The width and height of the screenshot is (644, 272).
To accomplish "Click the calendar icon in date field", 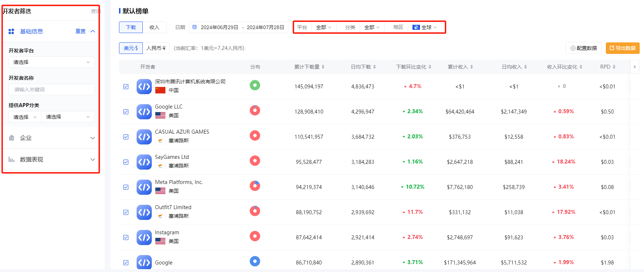I will click(195, 27).
